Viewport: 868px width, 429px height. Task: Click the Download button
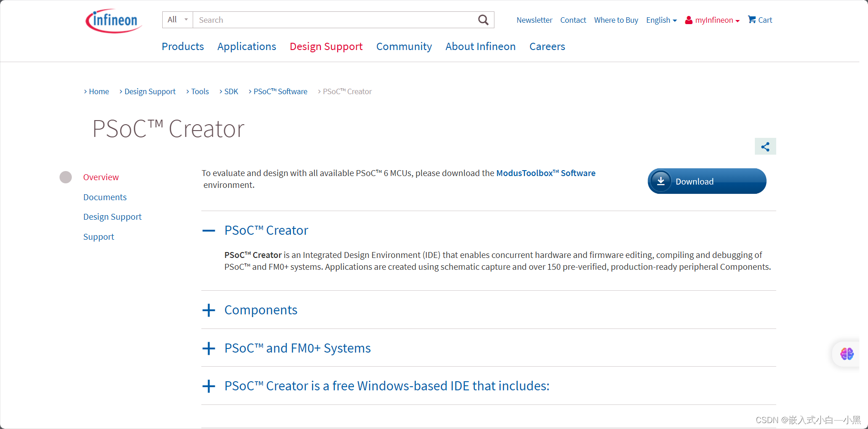[x=707, y=181]
